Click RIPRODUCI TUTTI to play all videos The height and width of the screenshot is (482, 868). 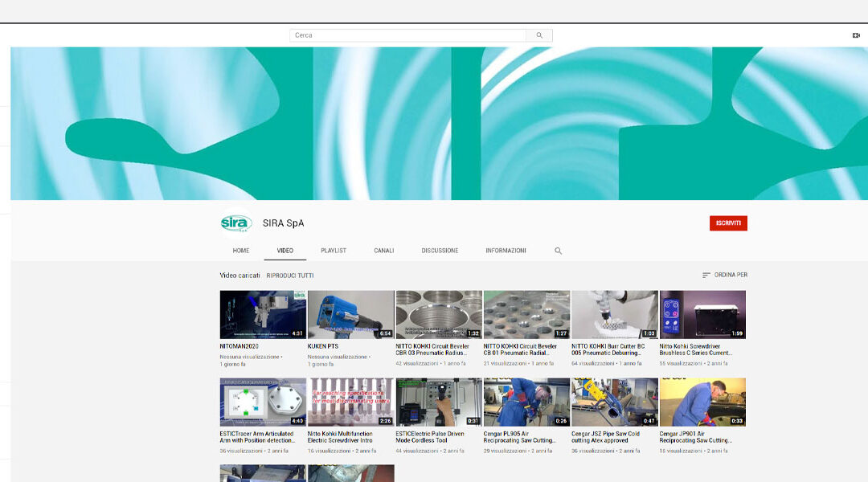pos(290,276)
